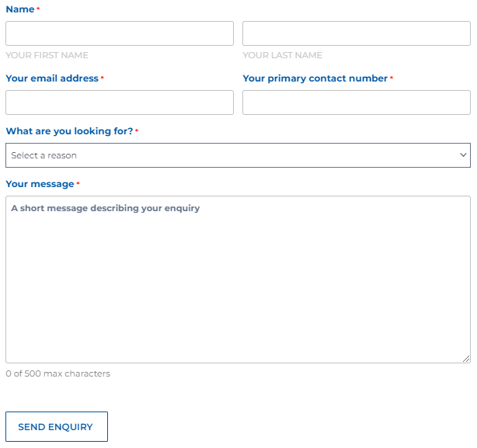Click the first name input field

119,33
